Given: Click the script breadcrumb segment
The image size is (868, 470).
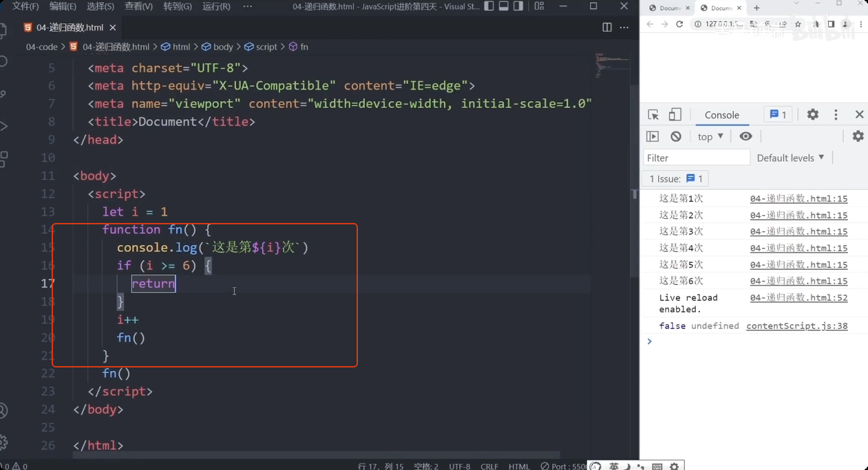Looking at the screenshot, I should click(261, 47).
